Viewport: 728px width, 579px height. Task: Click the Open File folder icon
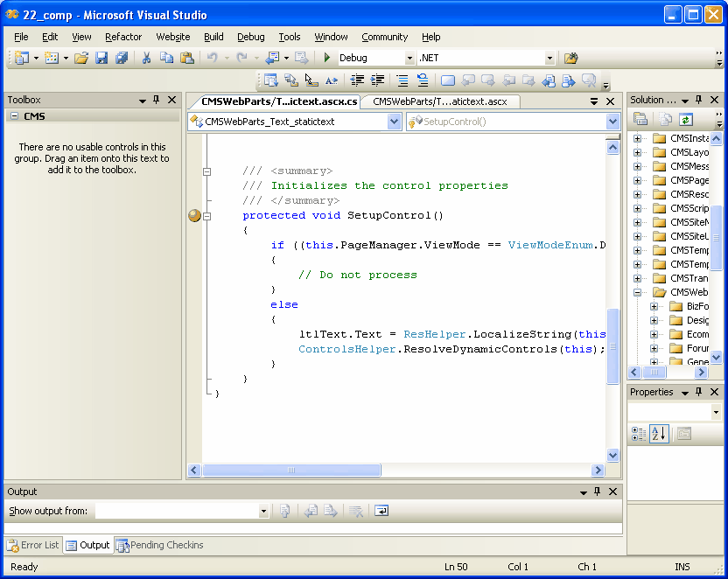click(x=81, y=58)
